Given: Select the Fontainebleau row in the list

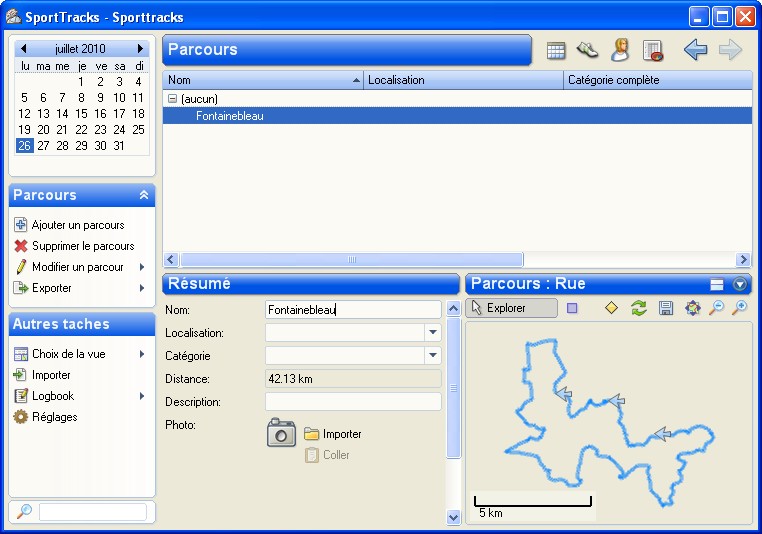Looking at the screenshot, I should [x=457, y=116].
